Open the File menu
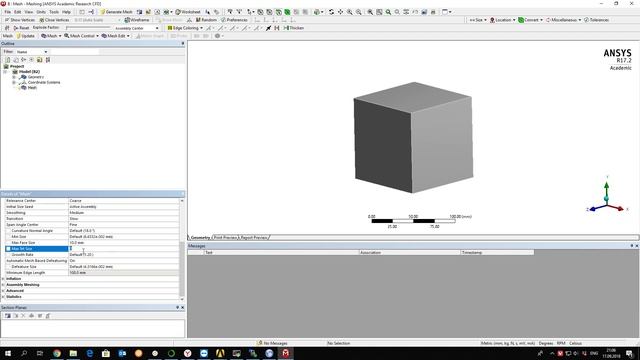This screenshot has height=360, width=640. click(x=7, y=12)
